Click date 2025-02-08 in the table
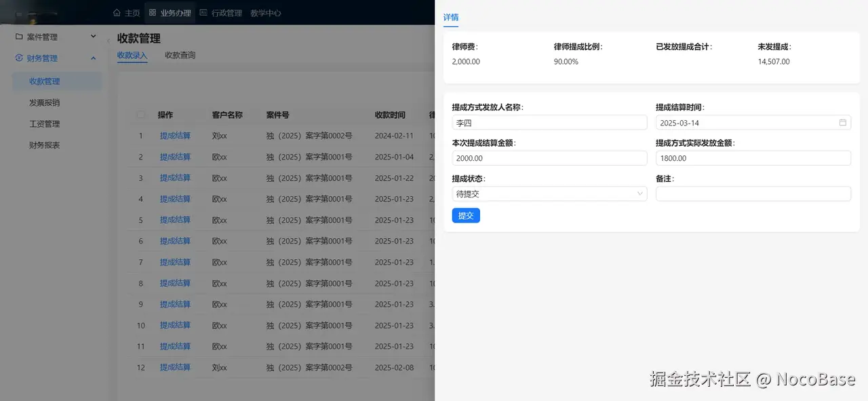This screenshot has width=868, height=401. coord(394,367)
